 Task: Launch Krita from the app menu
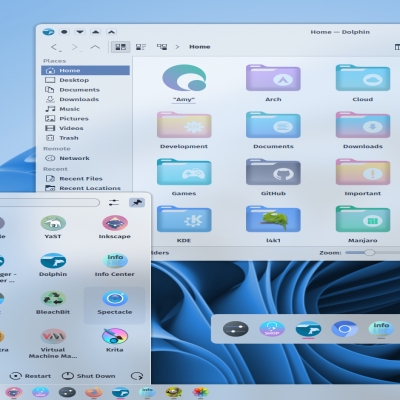pos(115,336)
